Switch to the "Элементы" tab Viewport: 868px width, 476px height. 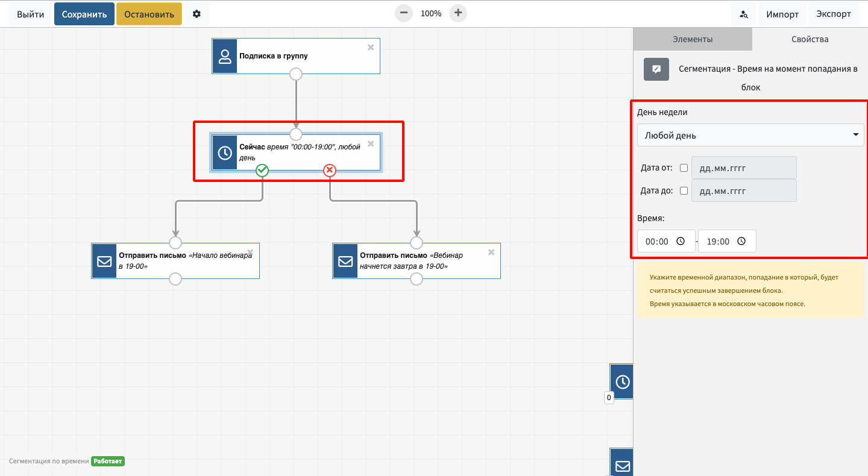click(x=693, y=39)
